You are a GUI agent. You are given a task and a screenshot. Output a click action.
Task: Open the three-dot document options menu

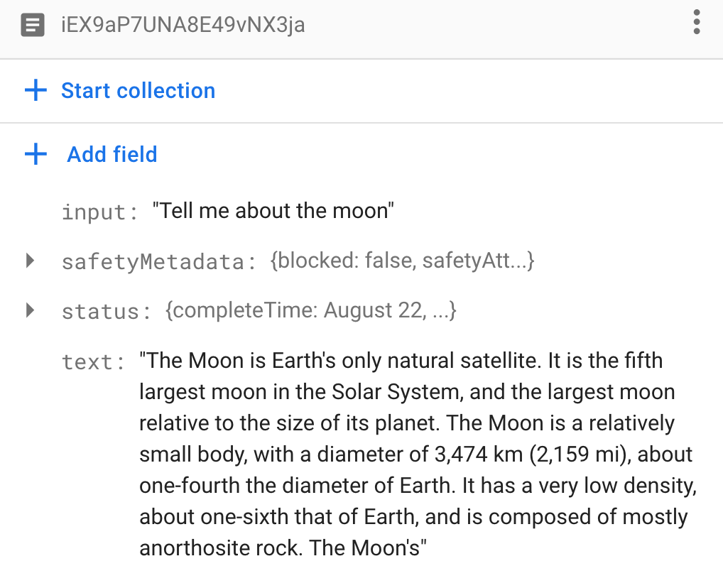coord(697,23)
